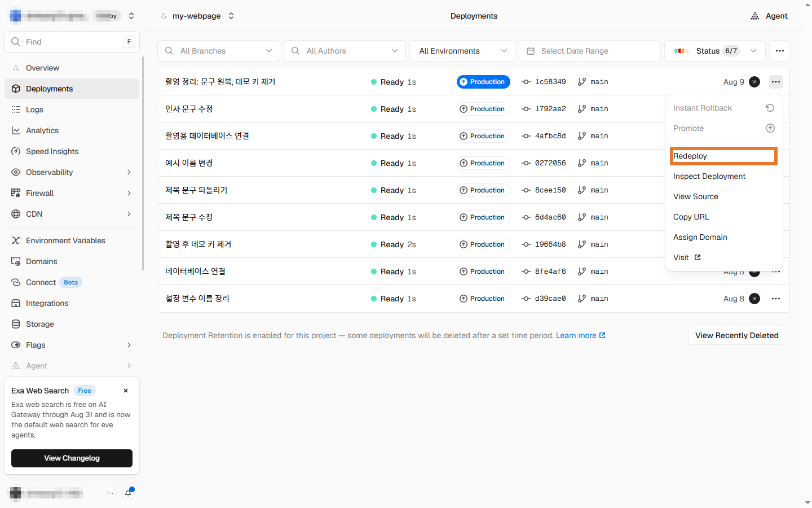Screen dimensions: 812x508
Task: Click the Free badge on Exa card
Action: [x=85, y=391]
